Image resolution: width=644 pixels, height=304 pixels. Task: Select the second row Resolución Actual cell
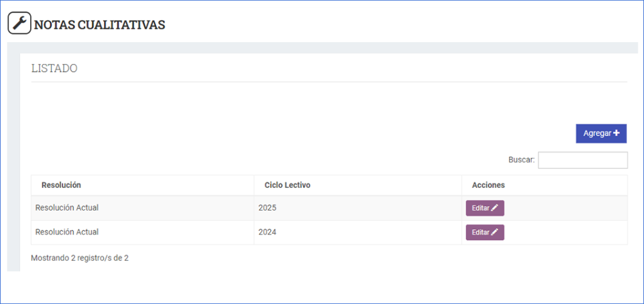tap(67, 232)
